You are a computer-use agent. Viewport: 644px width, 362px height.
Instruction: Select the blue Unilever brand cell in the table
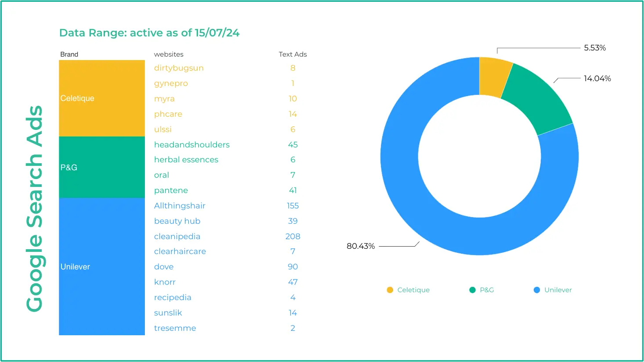pos(102,266)
